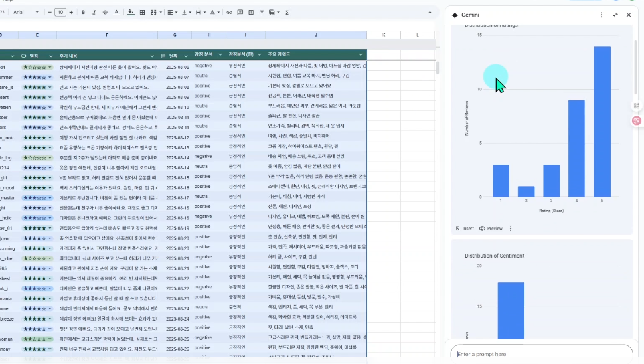Open the borders tool
Image resolution: width=644 pixels, height=364 pixels.
(x=142, y=12)
